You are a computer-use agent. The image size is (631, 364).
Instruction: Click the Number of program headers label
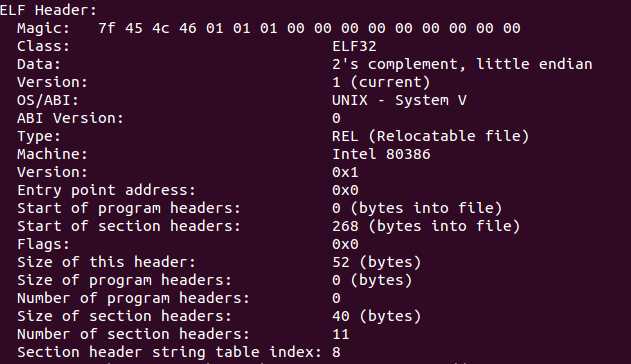133,298
